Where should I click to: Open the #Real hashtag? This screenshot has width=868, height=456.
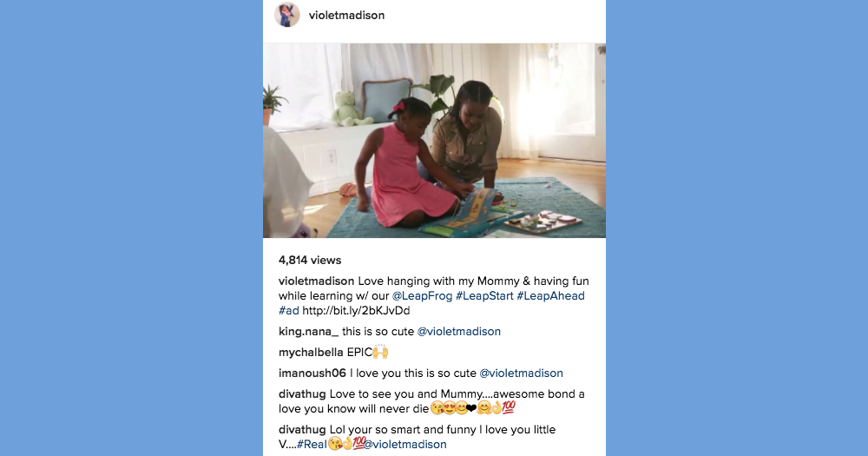point(312,445)
